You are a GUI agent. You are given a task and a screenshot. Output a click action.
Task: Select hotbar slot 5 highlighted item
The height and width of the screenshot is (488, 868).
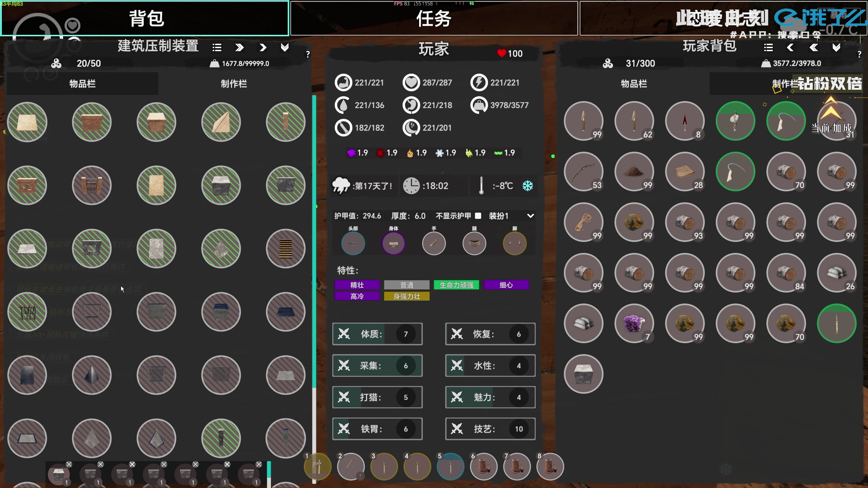coord(450,467)
